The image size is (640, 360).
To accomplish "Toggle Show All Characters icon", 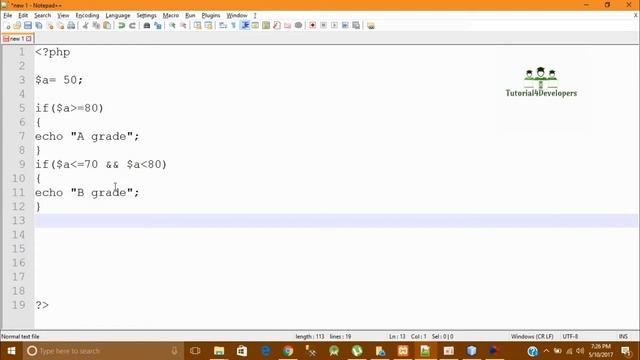I will click(233, 26).
